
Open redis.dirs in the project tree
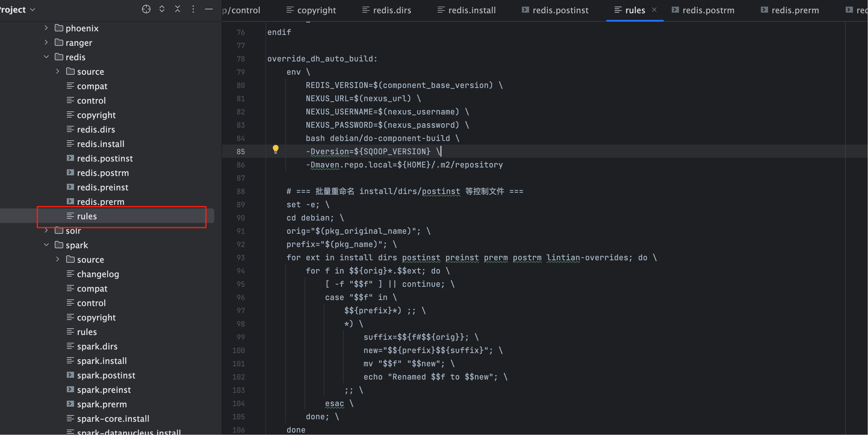point(96,130)
